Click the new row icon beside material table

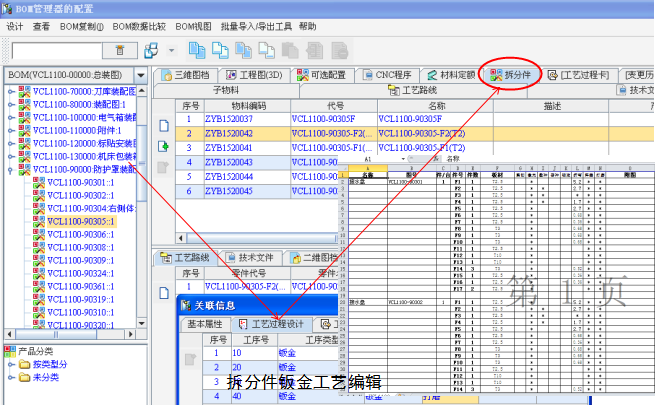[x=164, y=126]
